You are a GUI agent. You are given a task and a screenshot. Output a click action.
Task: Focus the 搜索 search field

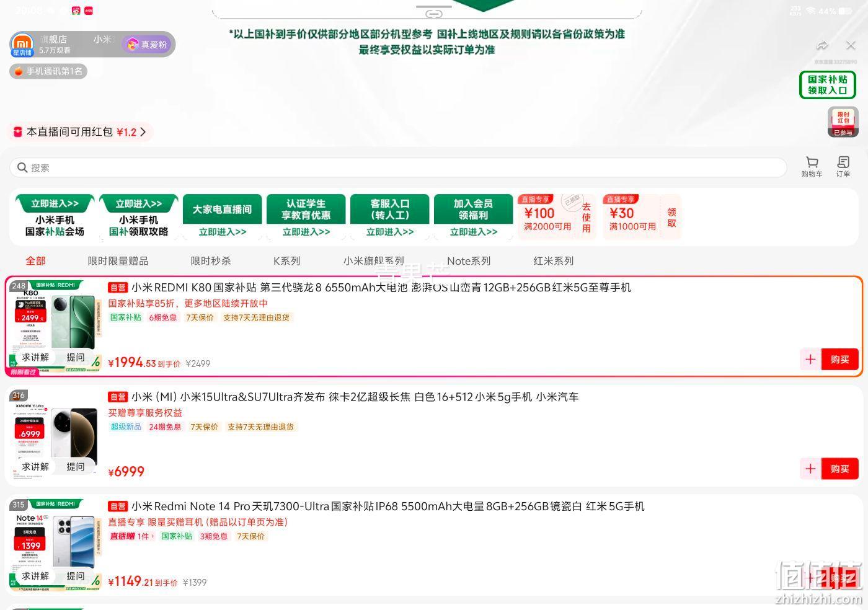tap(398, 167)
